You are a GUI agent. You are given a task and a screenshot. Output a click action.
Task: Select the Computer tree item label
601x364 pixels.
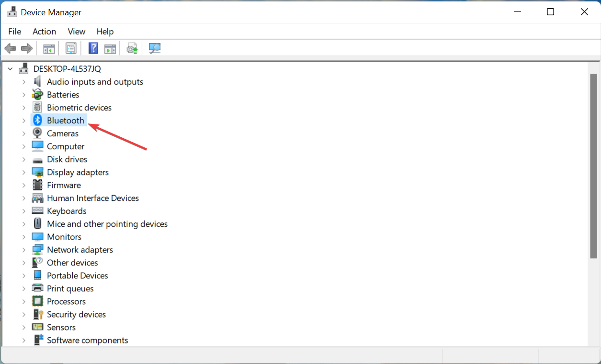tap(66, 146)
